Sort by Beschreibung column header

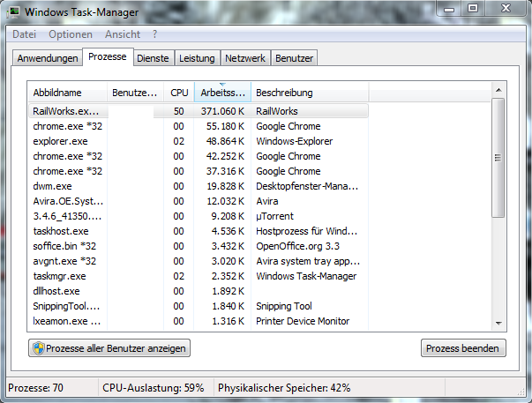point(310,93)
